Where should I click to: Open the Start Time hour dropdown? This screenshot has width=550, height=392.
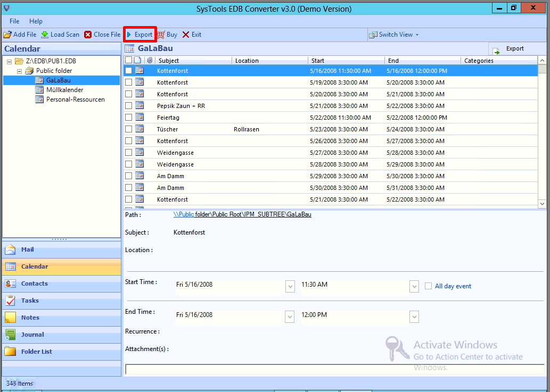point(414,287)
